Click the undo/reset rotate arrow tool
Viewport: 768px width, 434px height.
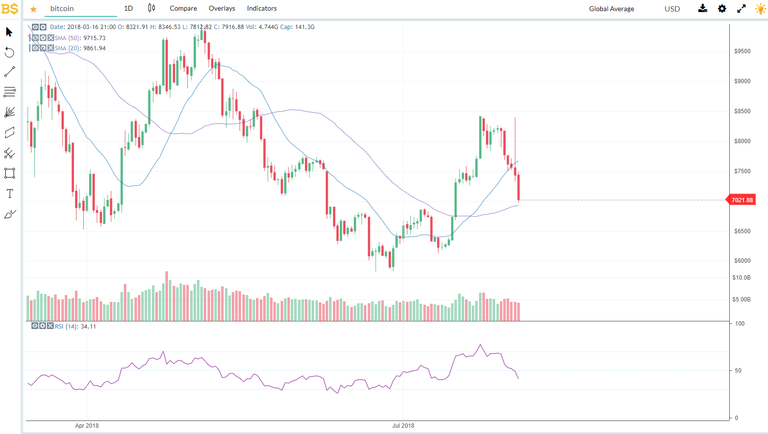[x=9, y=52]
